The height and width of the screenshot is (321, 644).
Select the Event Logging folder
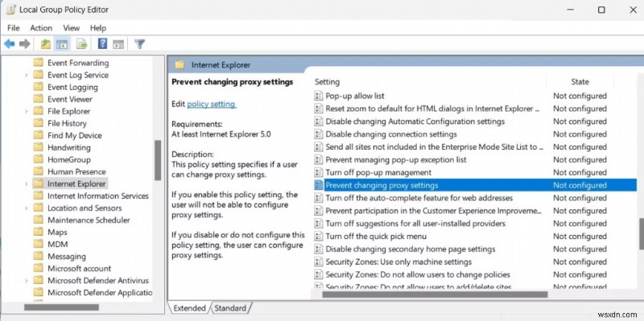pos(72,87)
